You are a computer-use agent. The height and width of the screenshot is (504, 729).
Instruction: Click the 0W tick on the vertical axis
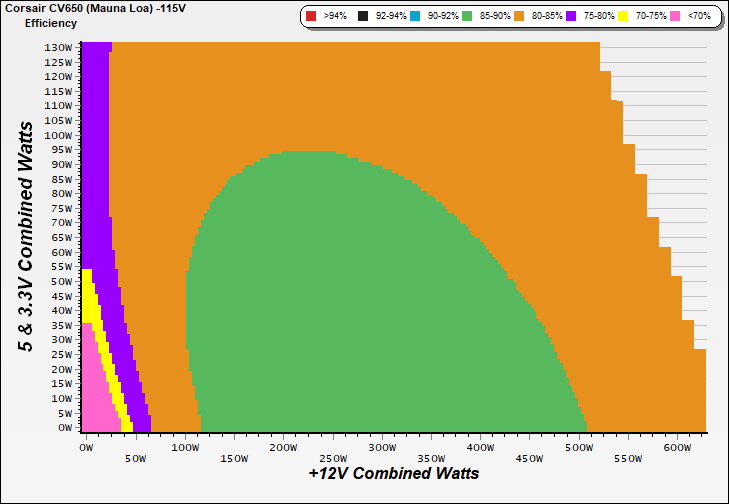[64, 428]
